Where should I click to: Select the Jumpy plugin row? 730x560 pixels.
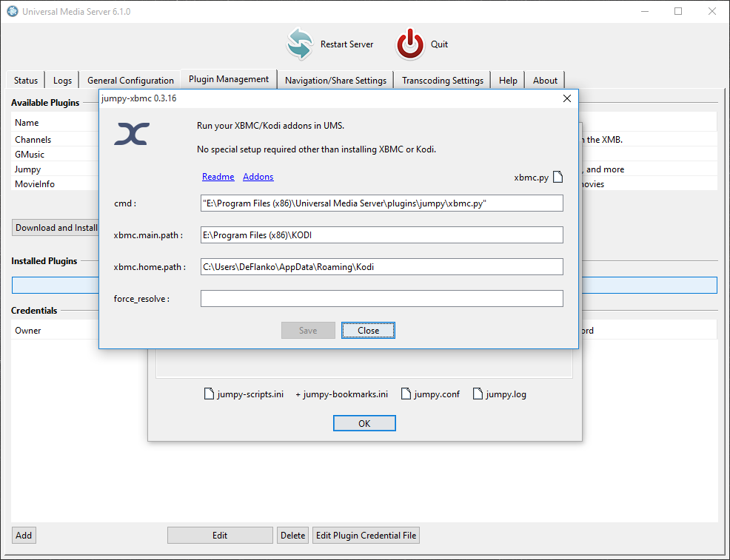[55, 169]
